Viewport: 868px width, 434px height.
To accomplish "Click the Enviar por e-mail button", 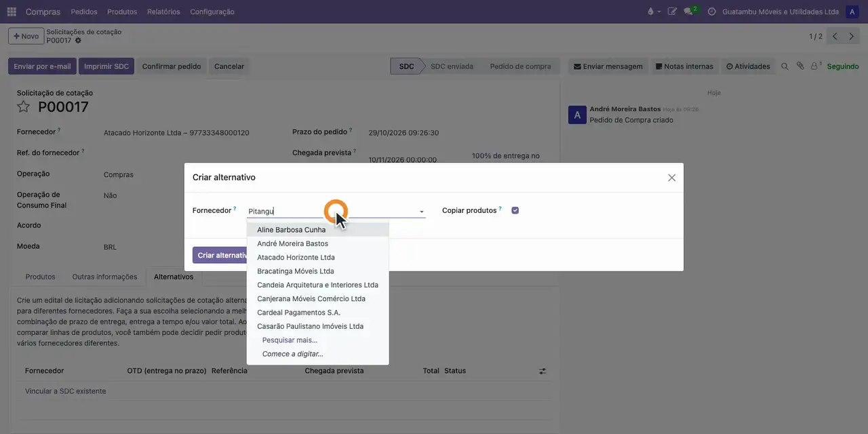I will coord(42,66).
